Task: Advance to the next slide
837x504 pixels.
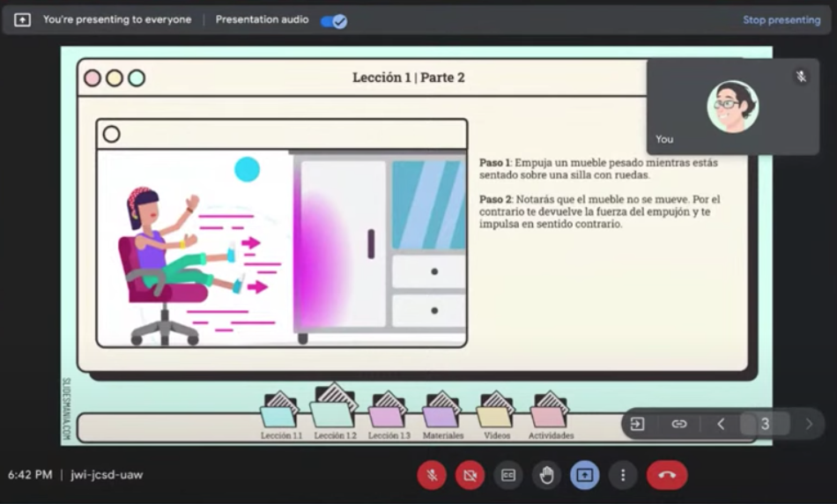Action: pyautogui.click(x=809, y=424)
